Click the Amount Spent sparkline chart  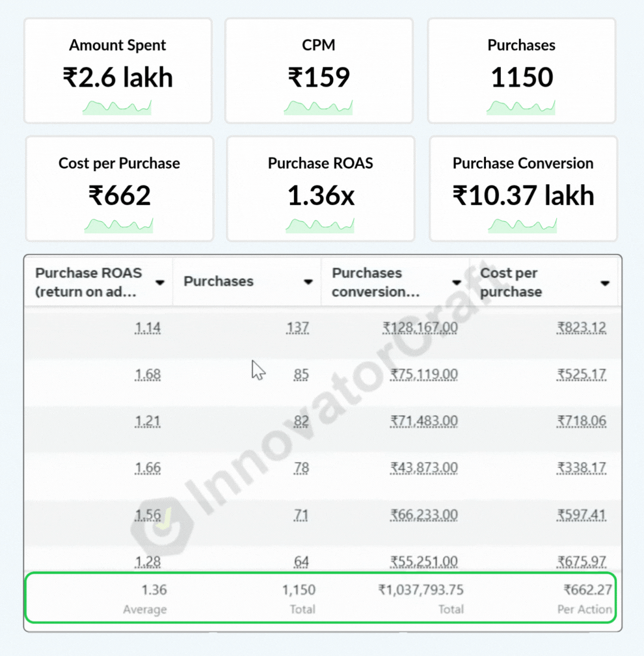tap(117, 108)
